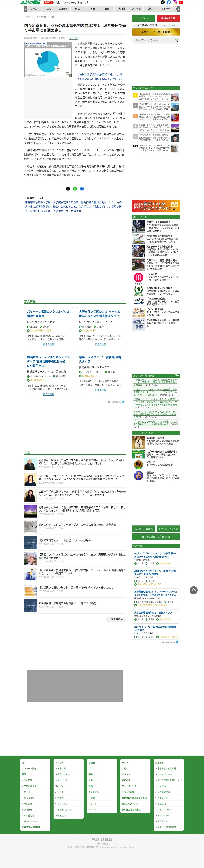Click the left arrow of the navigation bar
This screenshot has height=868, width=204.
26,9
